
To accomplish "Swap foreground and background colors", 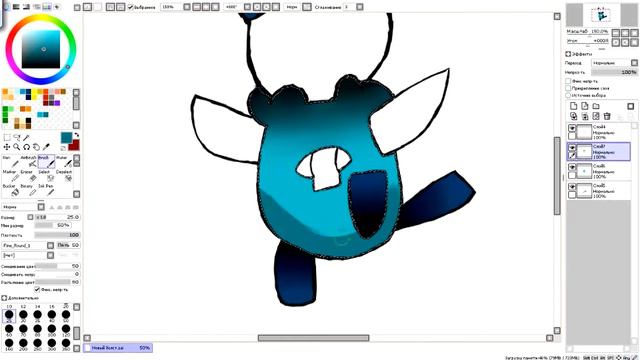I will coord(76,135).
